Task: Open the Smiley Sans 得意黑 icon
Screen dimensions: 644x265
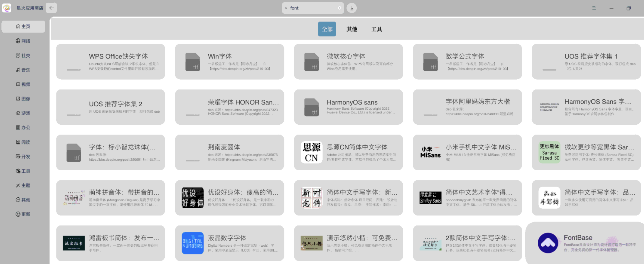Action: [x=430, y=198]
